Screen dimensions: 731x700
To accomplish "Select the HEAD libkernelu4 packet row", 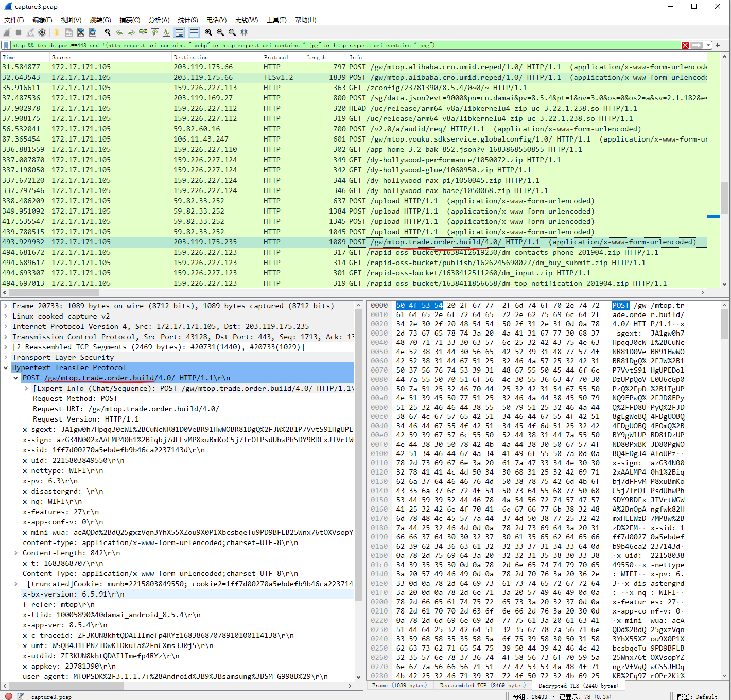I will tap(354, 108).
